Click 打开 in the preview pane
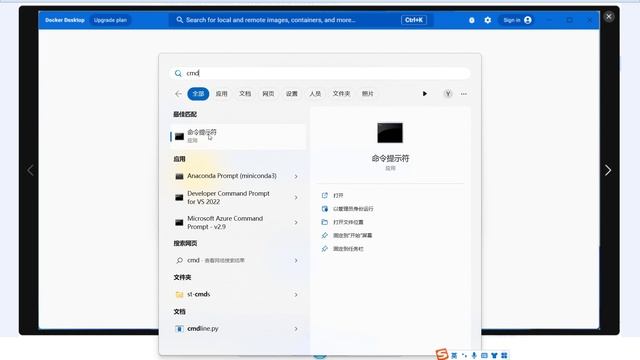Image resolution: width=640 pixels, height=360 pixels. click(x=338, y=196)
